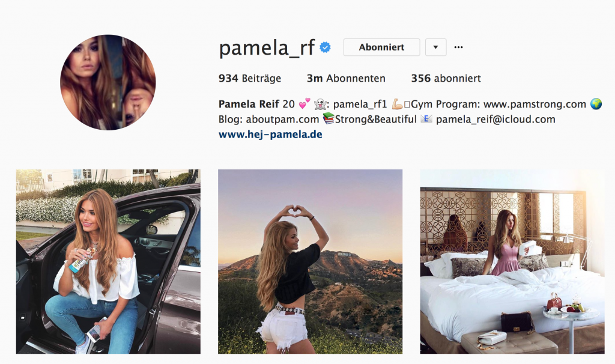Click the Pamela Reif bold name
Image resolution: width=615 pixels, height=364 pixels.
(249, 104)
